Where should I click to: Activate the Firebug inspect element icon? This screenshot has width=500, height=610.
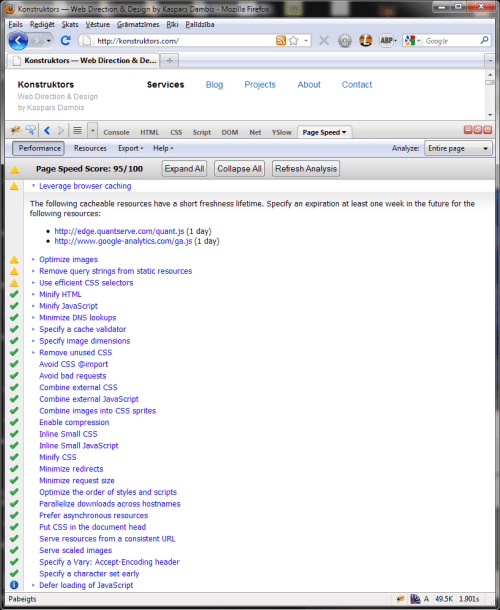(x=30, y=130)
